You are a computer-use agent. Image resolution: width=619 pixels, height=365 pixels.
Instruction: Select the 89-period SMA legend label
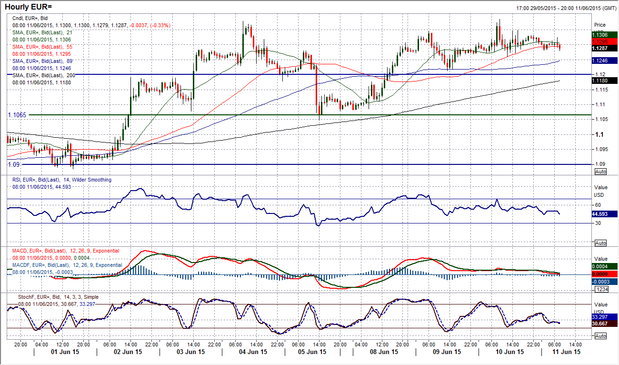42,61
